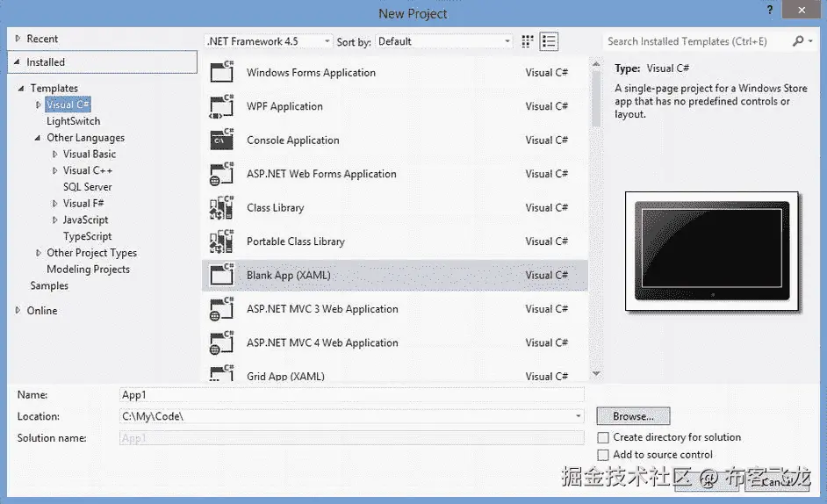Viewport: 827px width, 504px height.
Task: Click the ASP.NET Web Forms Application icon
Action: coord(221,174)
